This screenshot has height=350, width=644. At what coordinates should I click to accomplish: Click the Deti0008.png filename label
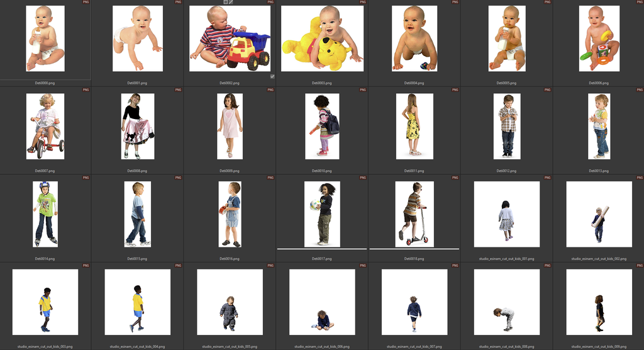click(137, 171)
